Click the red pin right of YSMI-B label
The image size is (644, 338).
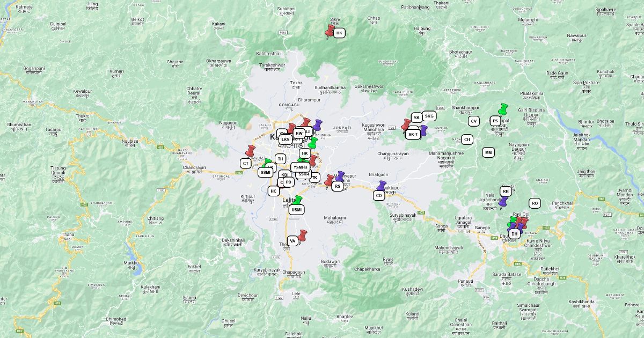[x=313, y=161]
